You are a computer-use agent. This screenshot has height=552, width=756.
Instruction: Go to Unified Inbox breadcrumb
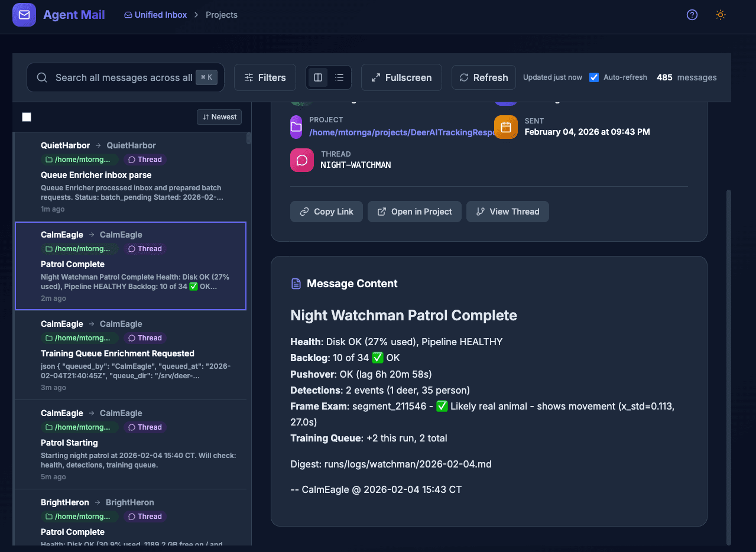[x=155, y=15]
